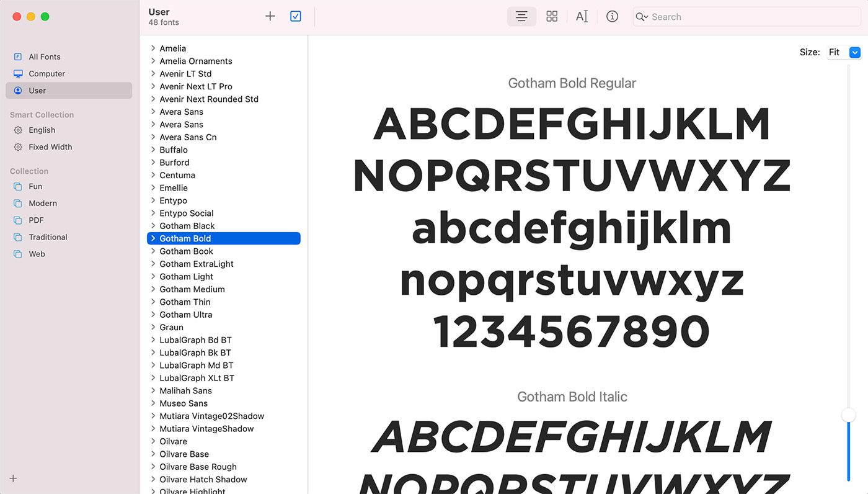
Task: Click the search magnifier icon
Action: coord(642,17)
